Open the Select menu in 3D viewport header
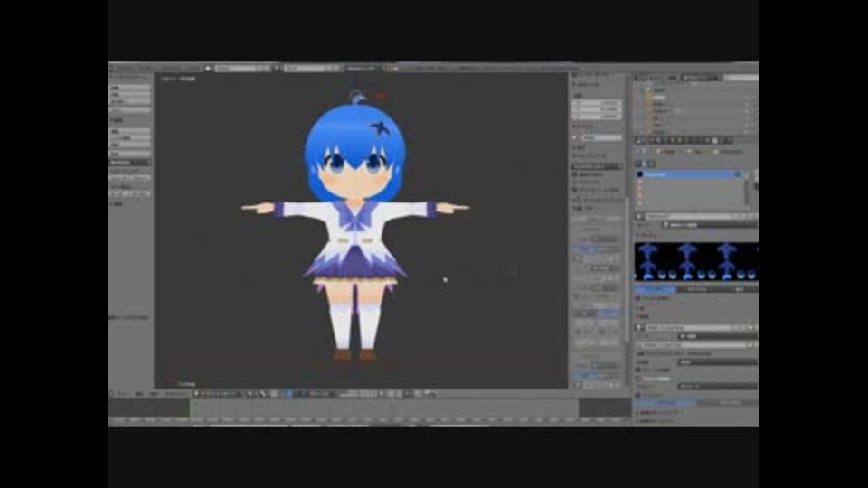Image resolution: width=868 pixels, height=488 pixels. [139, 394]
